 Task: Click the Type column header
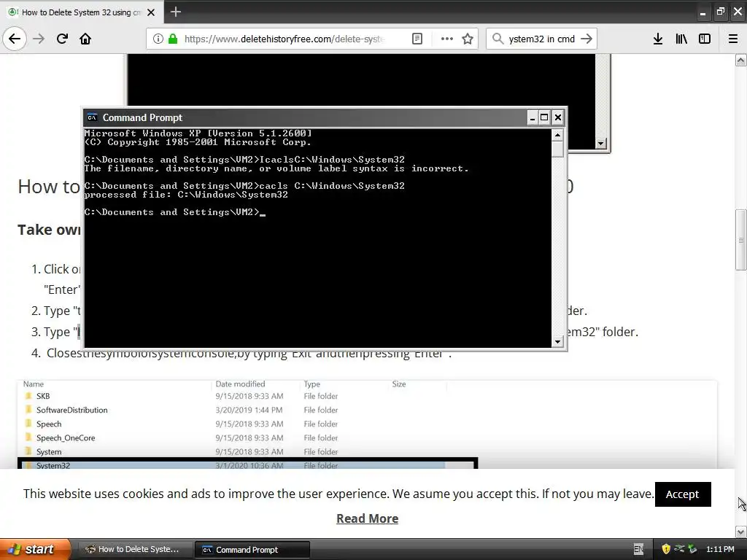pyautogui.click(x=312, y=384)
